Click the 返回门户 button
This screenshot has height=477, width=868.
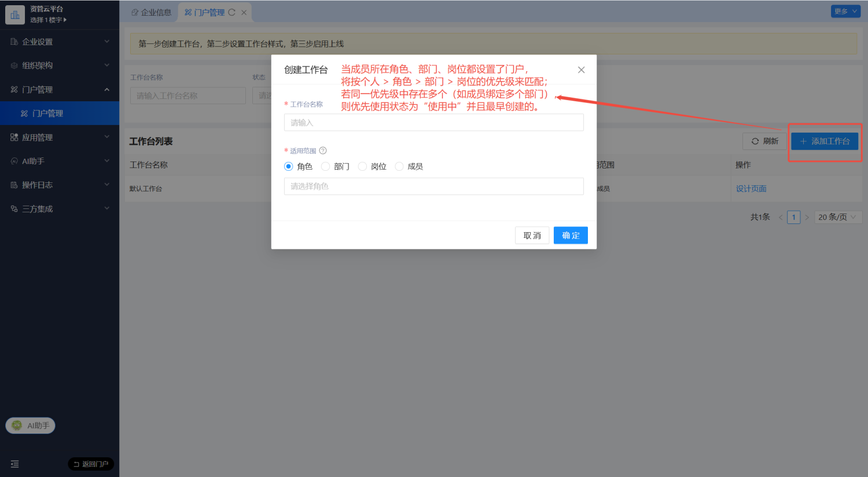[x=91, y=464]
